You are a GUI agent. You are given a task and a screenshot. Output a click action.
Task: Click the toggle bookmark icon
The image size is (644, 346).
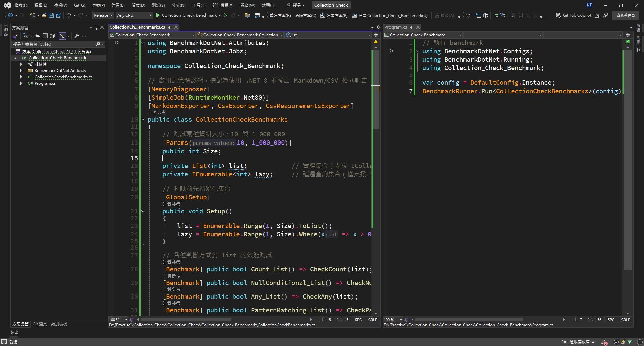[513, 15]
